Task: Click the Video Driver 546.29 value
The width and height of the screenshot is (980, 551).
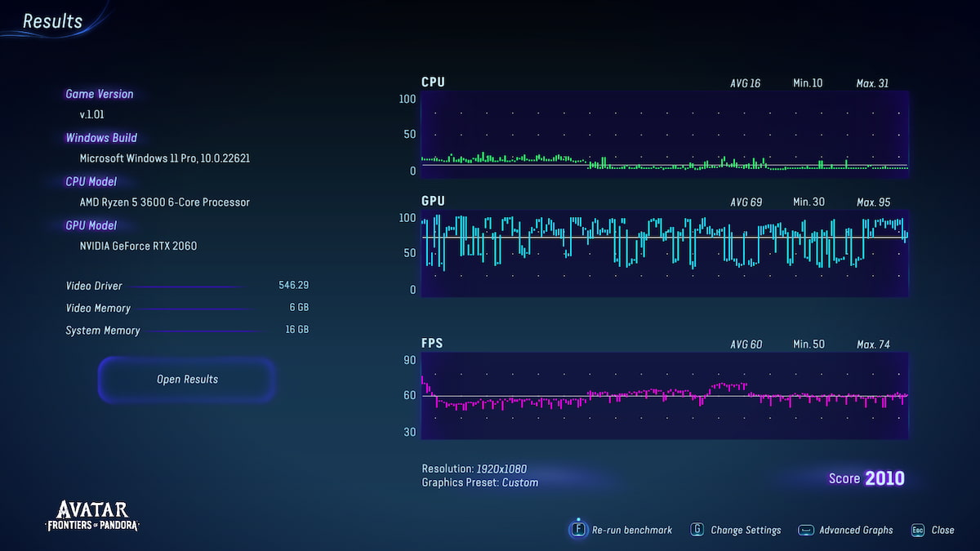Action: (x=293, y=286)
